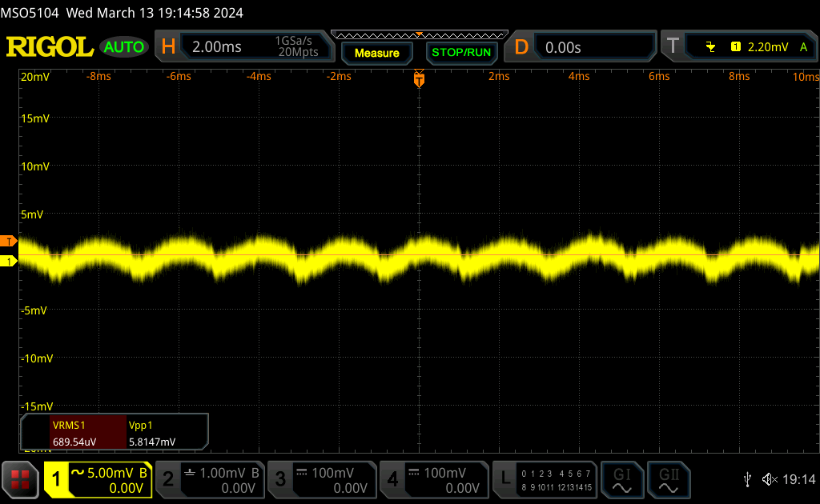Open the 1GSa/s 20Mpts acquisition info
This screenshot has width=820, height=504.
pyautogui.click(x=298, y=46)
